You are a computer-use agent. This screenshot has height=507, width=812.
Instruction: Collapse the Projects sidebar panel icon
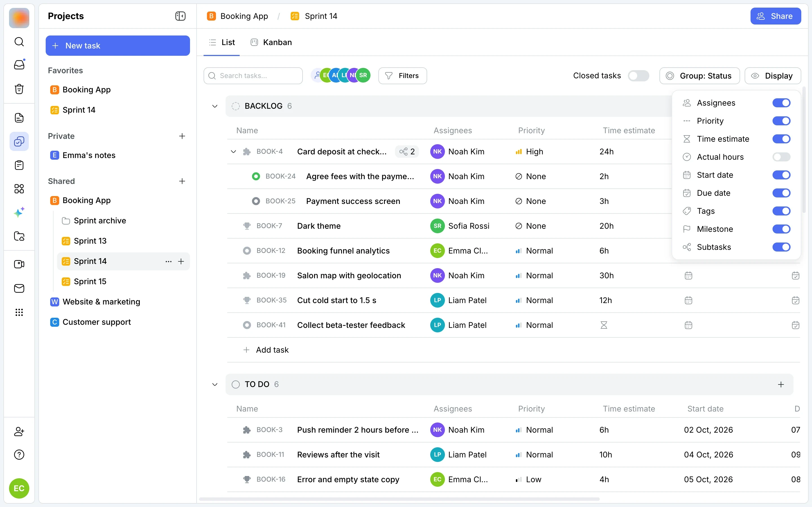coord(180,16)
